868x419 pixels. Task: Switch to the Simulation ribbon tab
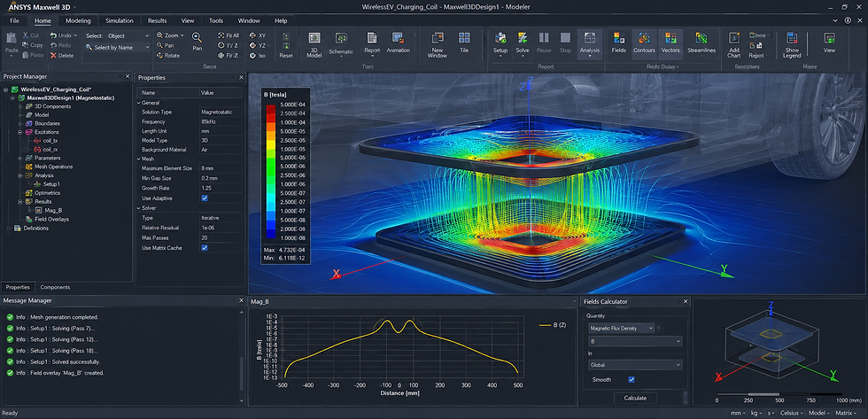[120, 21]
